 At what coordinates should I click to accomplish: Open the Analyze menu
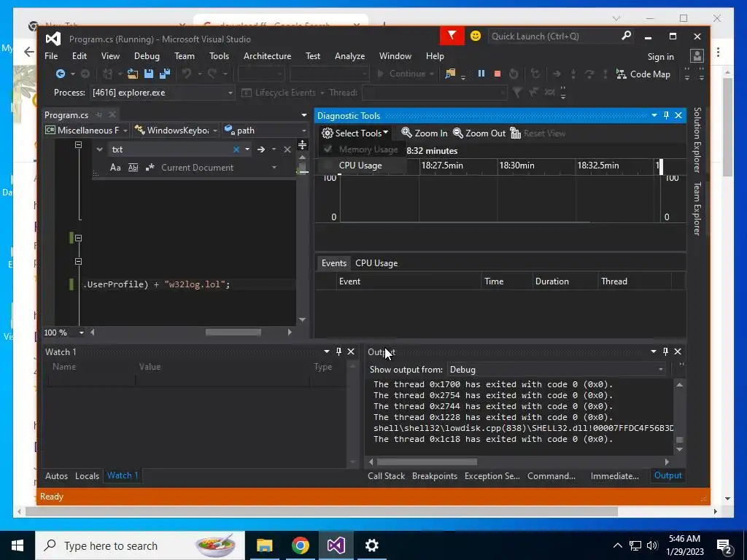click(x=349, y=56)
